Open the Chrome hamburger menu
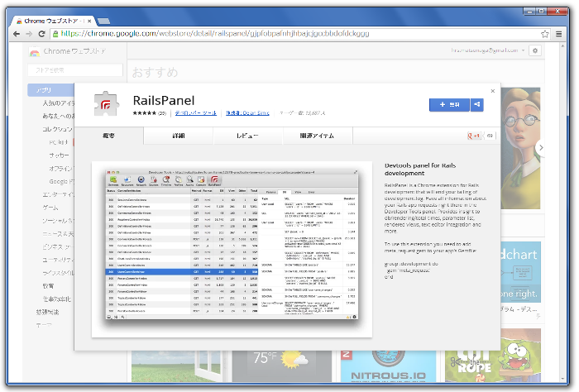 coord(558,34)
